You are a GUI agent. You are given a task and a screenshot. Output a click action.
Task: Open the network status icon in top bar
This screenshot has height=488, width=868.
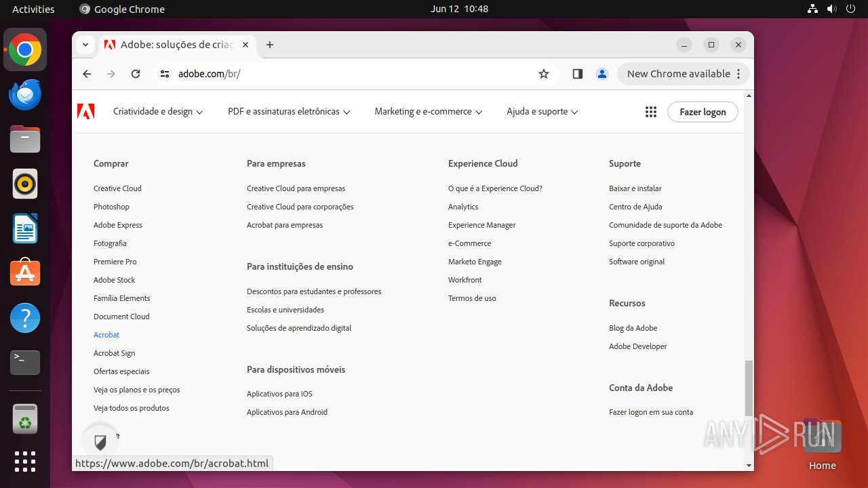(812, 9)
